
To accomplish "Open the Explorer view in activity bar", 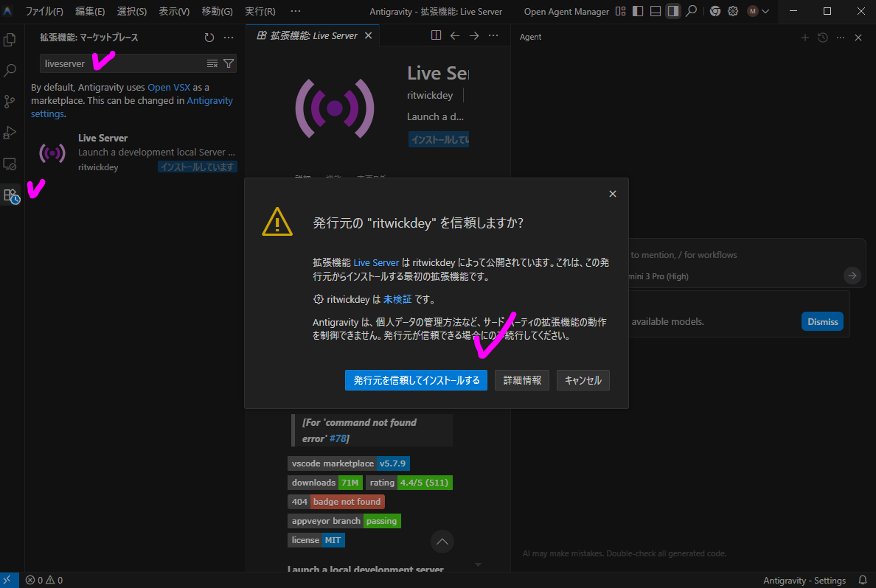I will tap(10, 40).
